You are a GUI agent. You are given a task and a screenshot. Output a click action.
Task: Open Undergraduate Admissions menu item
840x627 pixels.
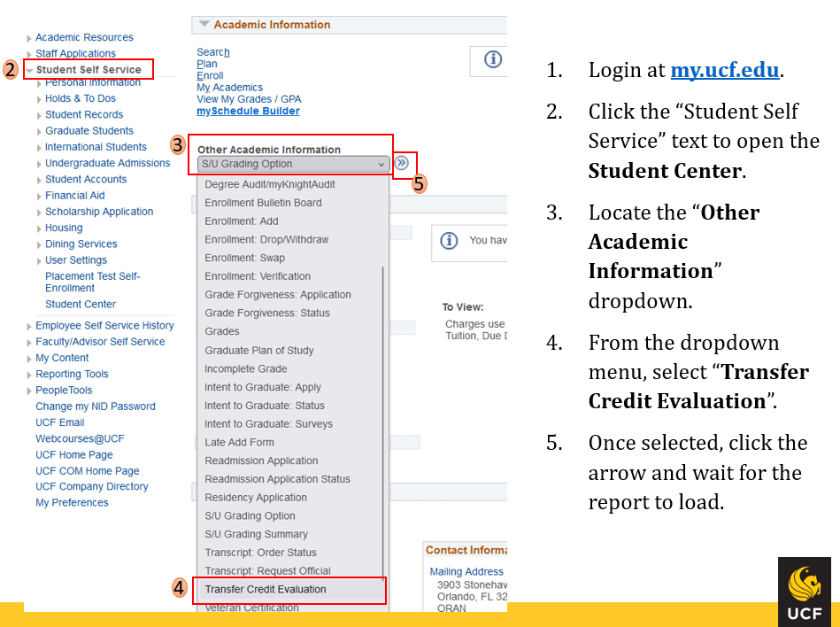pos(108,163)
